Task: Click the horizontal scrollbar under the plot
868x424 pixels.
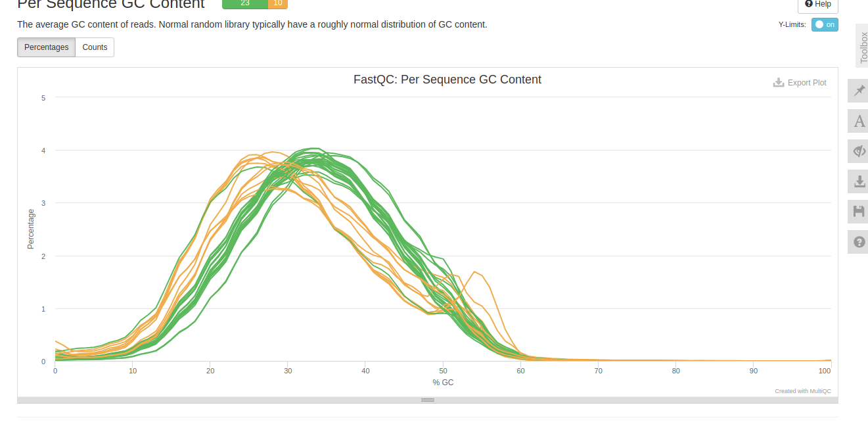Action: [x=427, y=399]
